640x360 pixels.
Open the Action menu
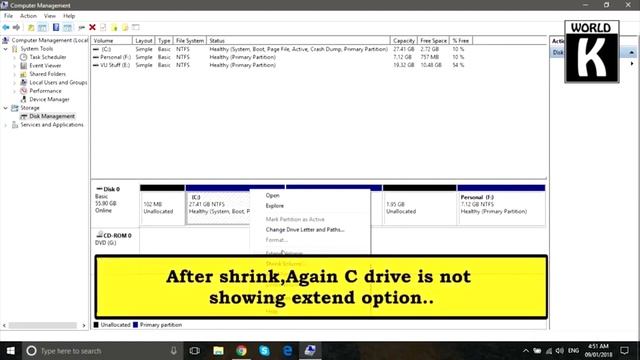[x=28, y=16]
